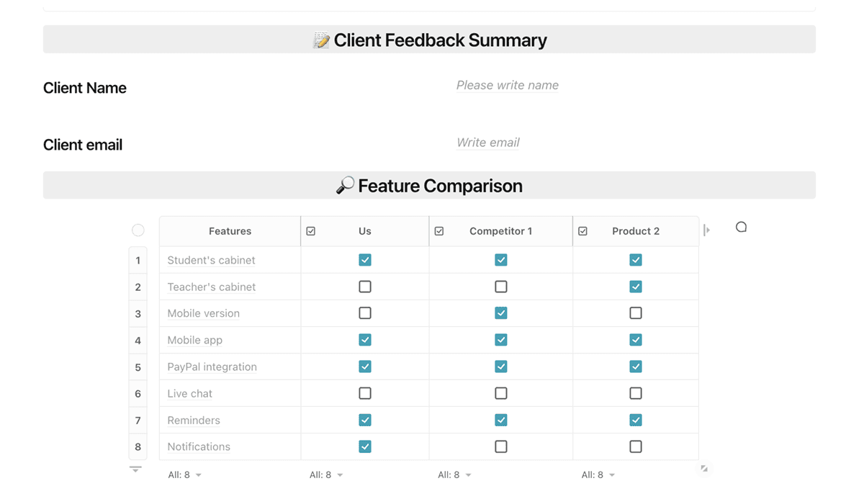This screenshot has height=504, width=864.
Task: Select row number 5 handle
Action: pos(138,367)
